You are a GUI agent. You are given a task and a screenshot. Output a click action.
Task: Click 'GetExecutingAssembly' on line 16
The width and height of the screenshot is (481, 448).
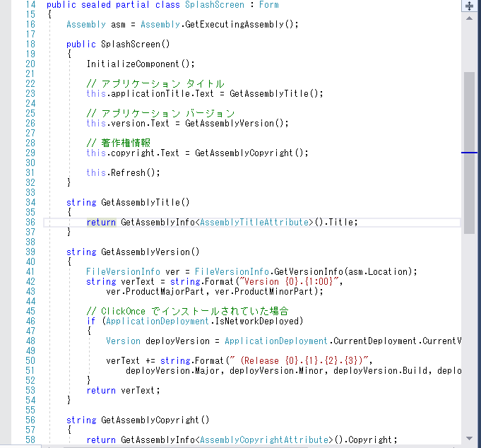[234, 24]
